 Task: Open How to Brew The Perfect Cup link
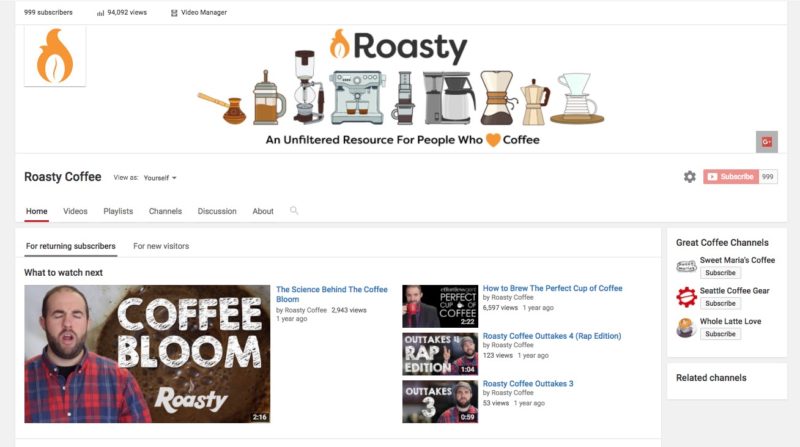pyautogui.click(x=553, y=288)
